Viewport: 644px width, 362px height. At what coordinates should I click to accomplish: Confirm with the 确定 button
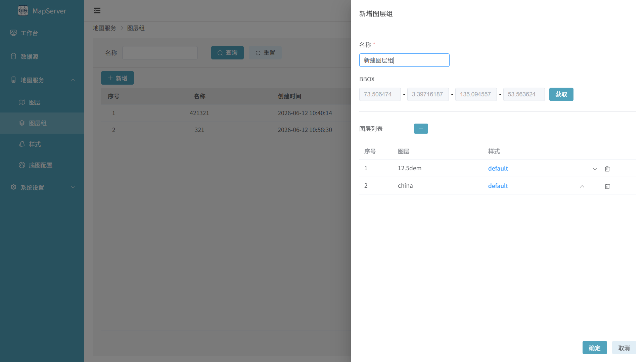(x=595, y=348)
